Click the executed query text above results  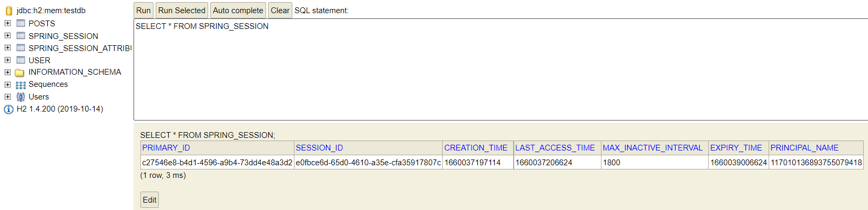coord(208,135)
